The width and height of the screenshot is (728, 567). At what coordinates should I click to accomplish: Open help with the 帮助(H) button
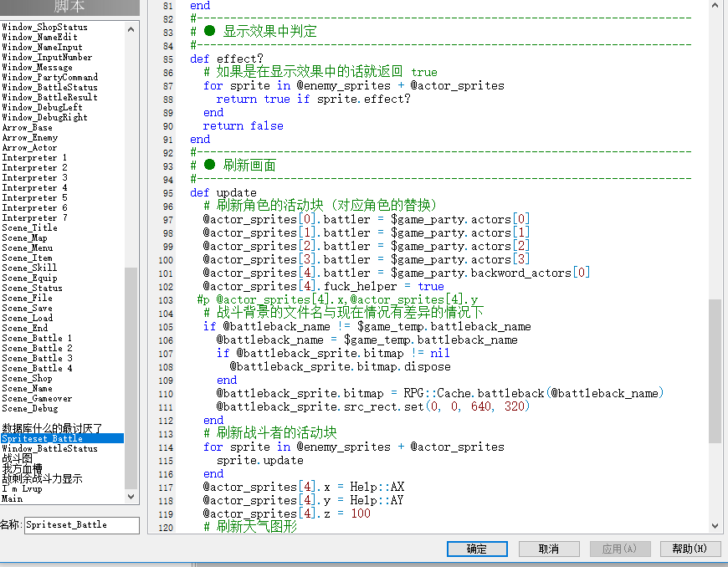coord(690,549)
